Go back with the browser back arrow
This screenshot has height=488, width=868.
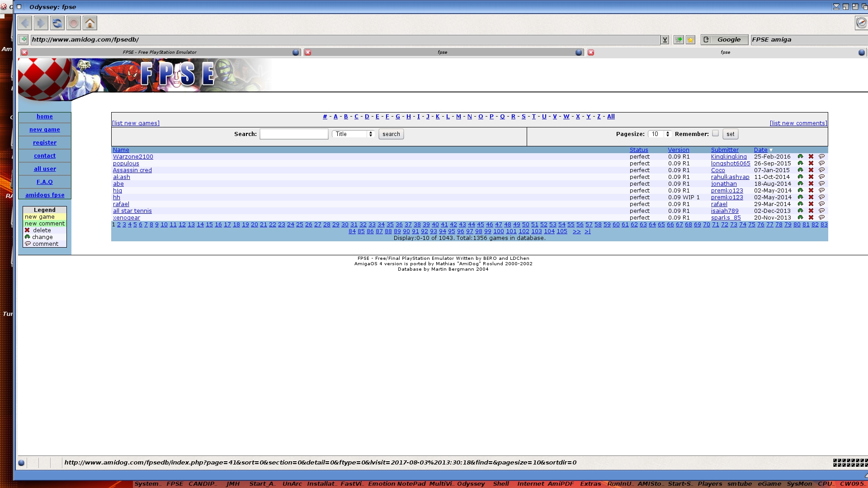point(25,23)
